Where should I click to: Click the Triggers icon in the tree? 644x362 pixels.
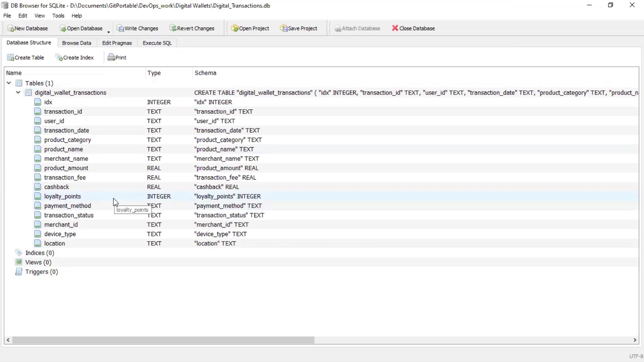point(19,272)
